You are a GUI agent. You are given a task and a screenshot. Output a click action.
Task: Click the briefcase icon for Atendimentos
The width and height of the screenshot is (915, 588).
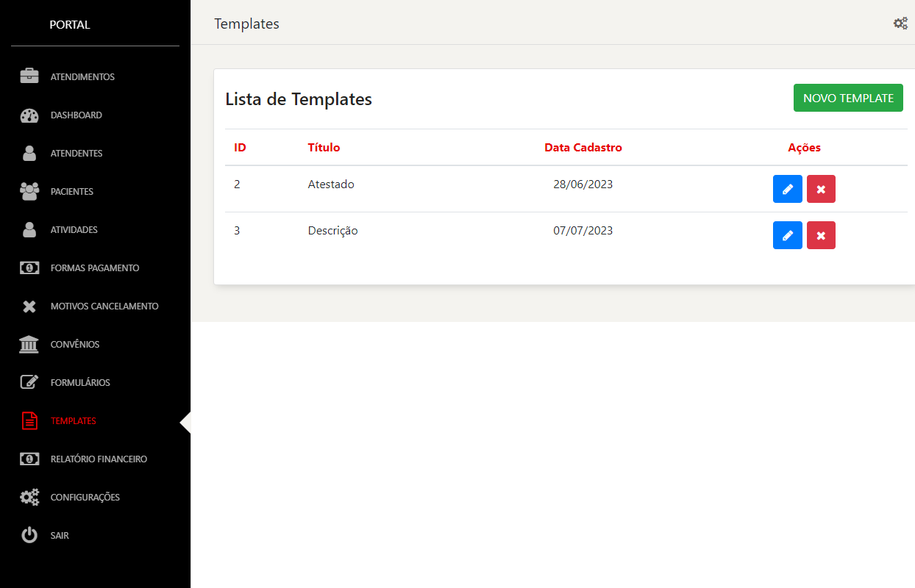29,76
